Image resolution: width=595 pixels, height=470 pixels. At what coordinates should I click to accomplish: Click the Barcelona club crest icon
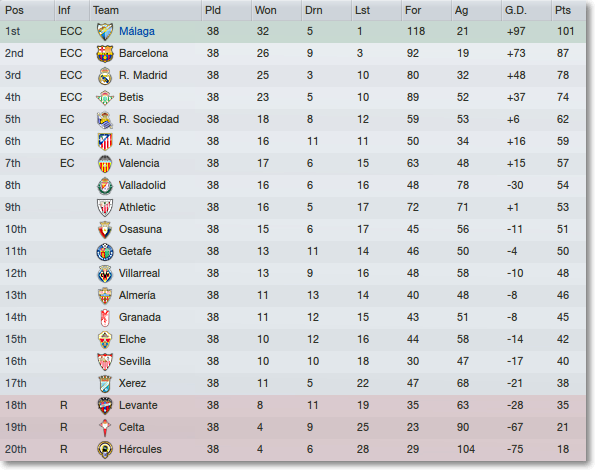click(105, 53)
